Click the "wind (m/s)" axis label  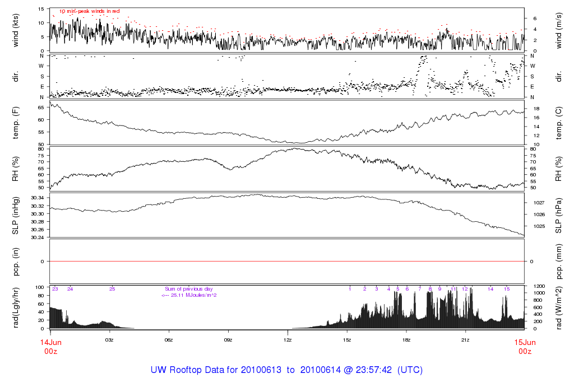(559, 31)
